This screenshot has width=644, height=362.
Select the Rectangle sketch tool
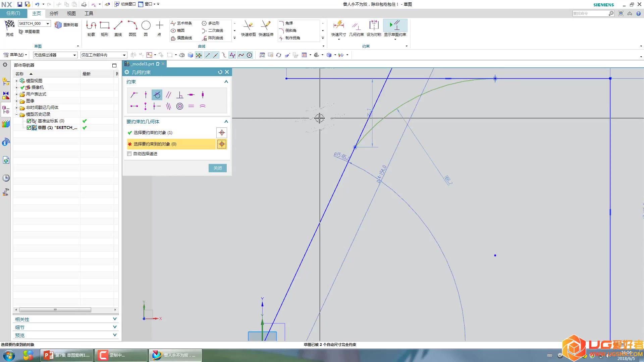(x=105, y=26)
